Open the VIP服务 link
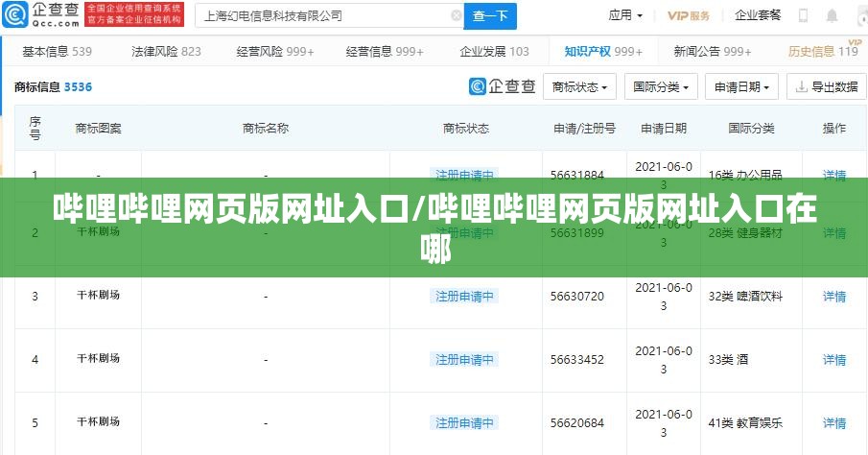The height and width of the screenshot is (455, 868). click(688, 15)
